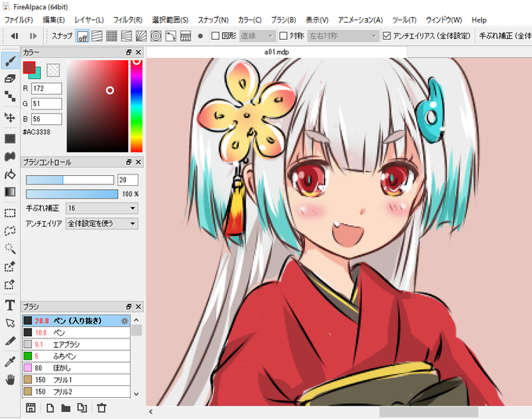Open the アンチエイリア 全体設定を使う dropdown
This screenshot has width=532, height=419.
click(x=102, y=224)
